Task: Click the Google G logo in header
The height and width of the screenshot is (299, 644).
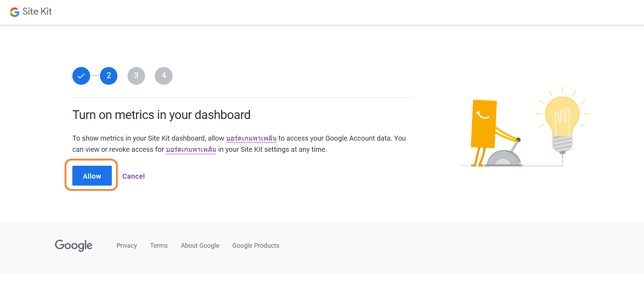Action: pyautogui.click(x=14, y=12)
